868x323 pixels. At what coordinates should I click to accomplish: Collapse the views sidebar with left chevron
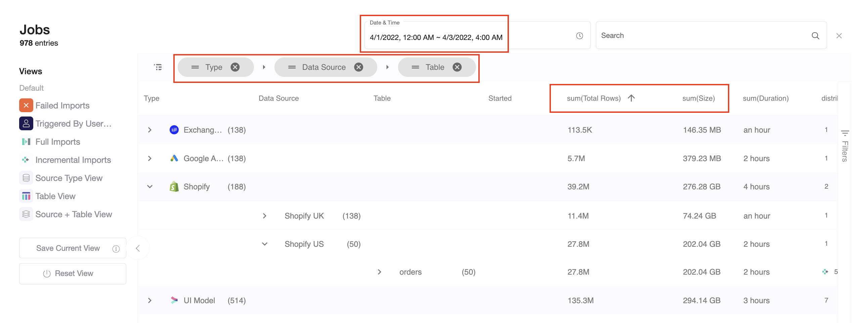(x=137, y=248)
